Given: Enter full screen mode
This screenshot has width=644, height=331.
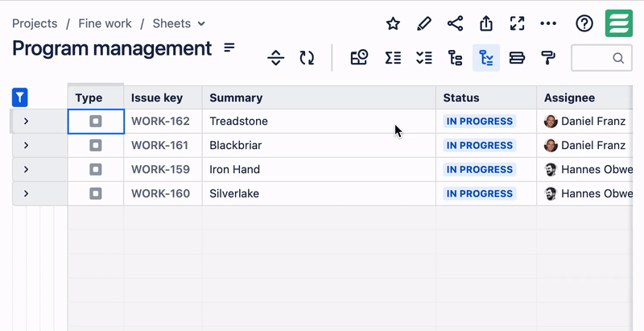Looking at the screenshot, I should 517,23.
